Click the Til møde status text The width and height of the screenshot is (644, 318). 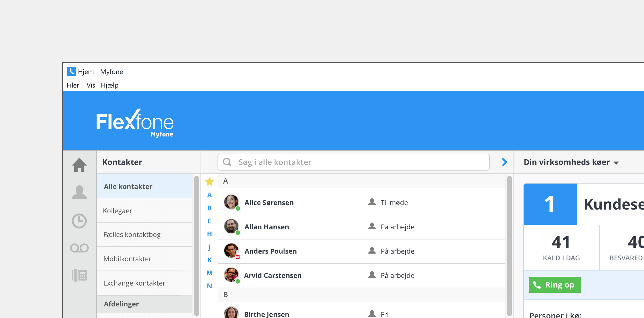(x=394, y=202)
